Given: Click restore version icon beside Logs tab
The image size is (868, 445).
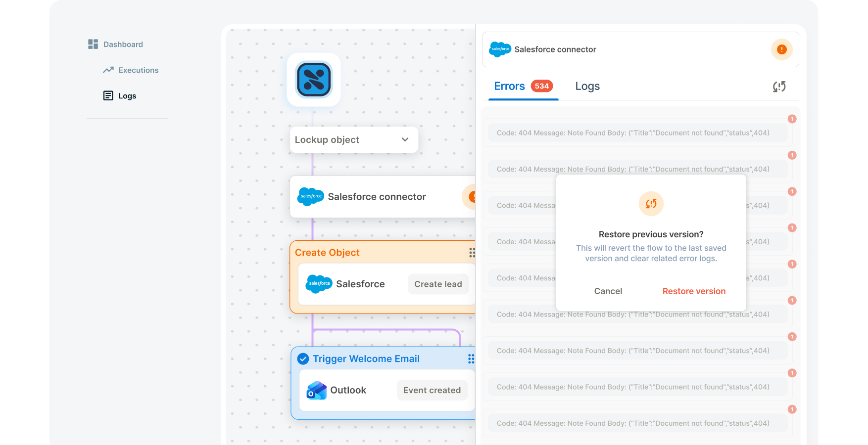Looking at the screenshot, I should 779,87.
